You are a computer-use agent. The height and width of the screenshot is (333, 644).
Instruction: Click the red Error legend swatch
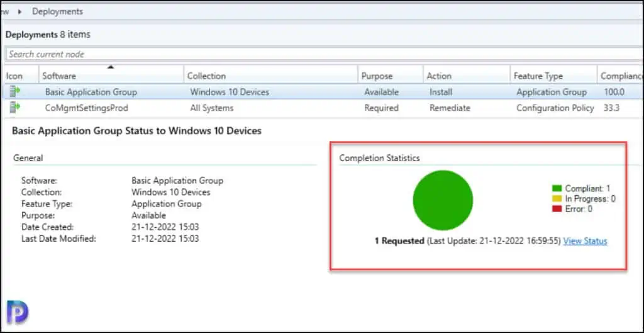[557, 209]
